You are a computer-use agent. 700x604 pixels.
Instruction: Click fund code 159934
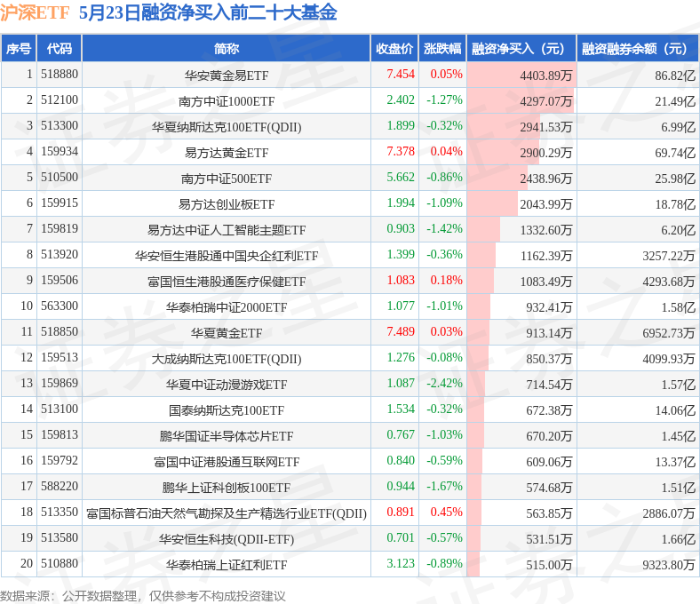pyautogui.click(x=60, y=151)
